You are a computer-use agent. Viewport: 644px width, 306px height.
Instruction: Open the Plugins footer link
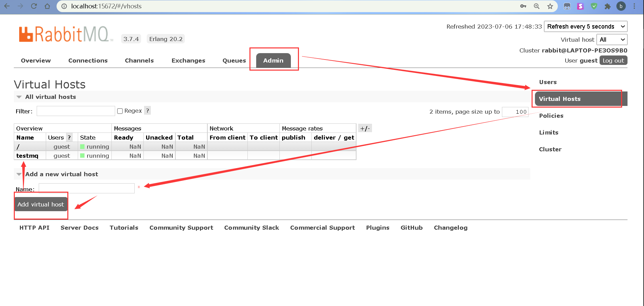[378, 228]
